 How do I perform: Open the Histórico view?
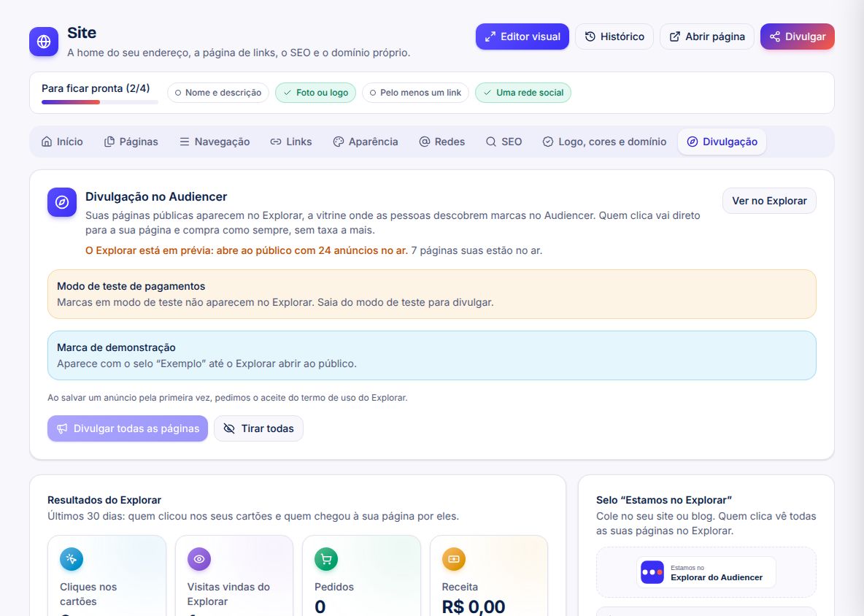[x=614, y=36]
